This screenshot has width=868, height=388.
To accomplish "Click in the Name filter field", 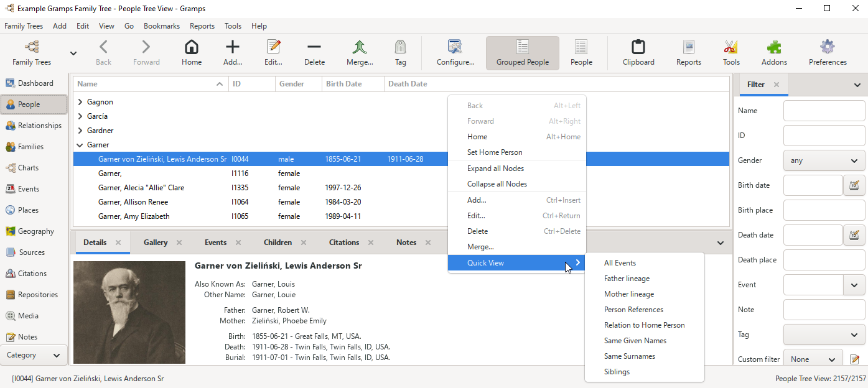I will (x=824, y=111).
